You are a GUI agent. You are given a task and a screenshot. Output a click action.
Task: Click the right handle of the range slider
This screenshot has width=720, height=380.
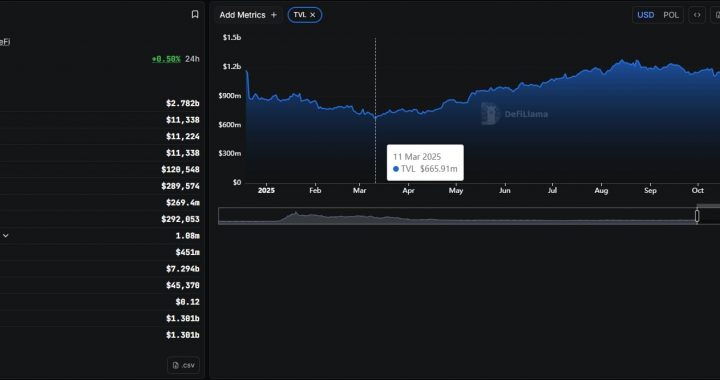click(697, 216)
